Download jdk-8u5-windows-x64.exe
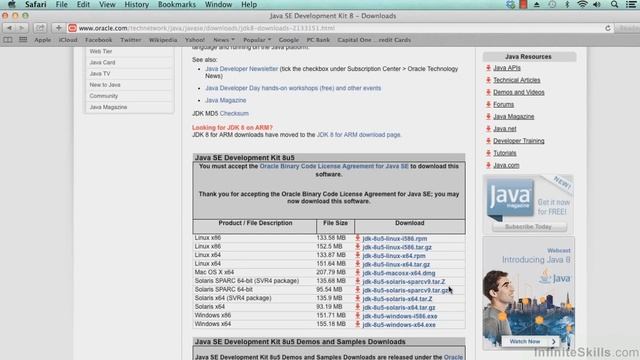Screen dimensions: 640x360 point(399,325)
